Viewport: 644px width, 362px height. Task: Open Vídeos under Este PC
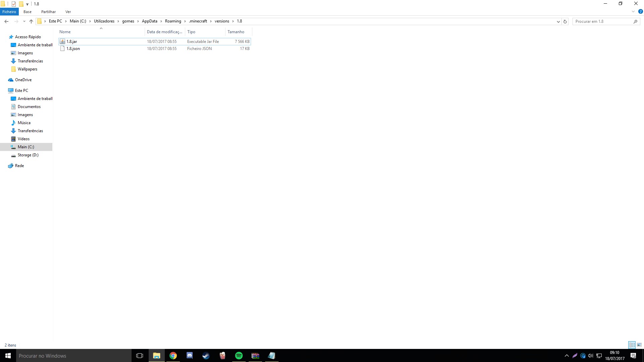pyautogui.click(x=23, y=139)
